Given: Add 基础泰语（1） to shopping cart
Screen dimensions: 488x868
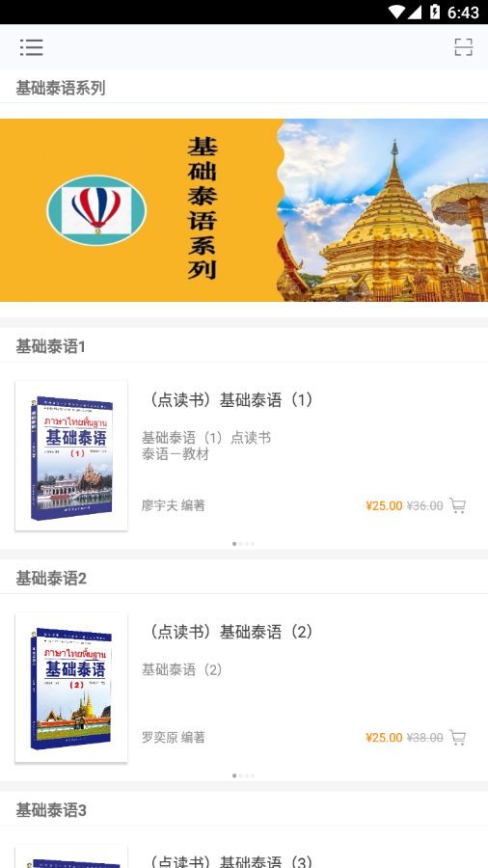Looking at the screenshot, I should 457,505.
